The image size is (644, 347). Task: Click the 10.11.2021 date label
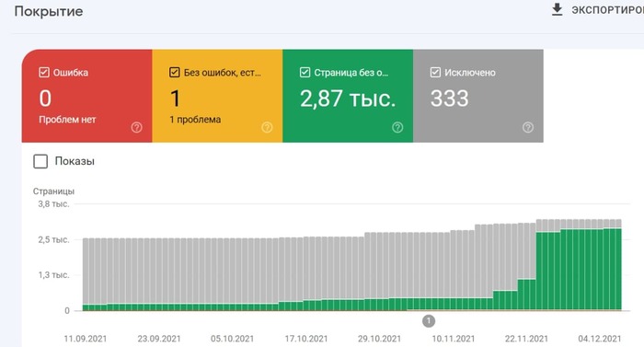454,339
